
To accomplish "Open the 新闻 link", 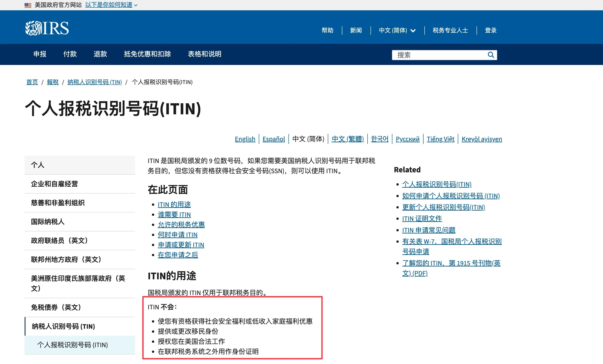I will coord(356,30).
